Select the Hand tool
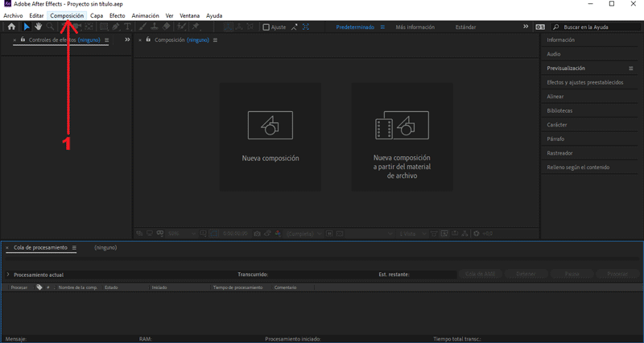The image size is (644, 343). point(38,27)
